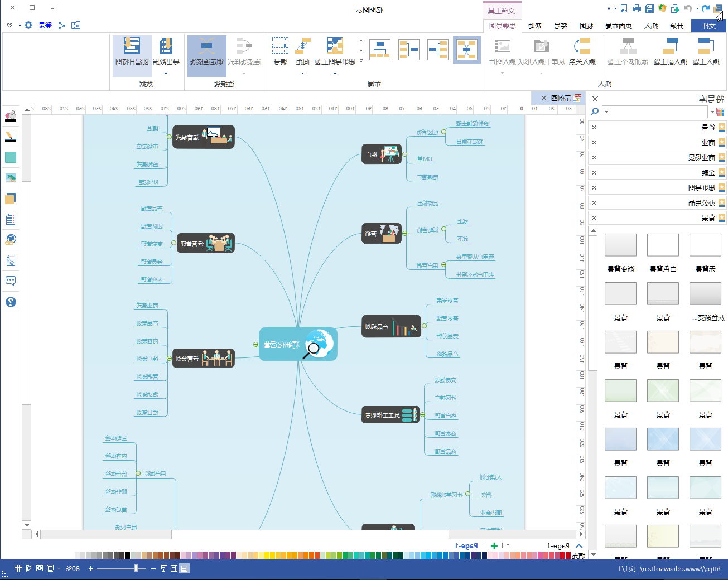Click the green add page plus icon
Screen dimensions: 728x580
pos(494,545)
